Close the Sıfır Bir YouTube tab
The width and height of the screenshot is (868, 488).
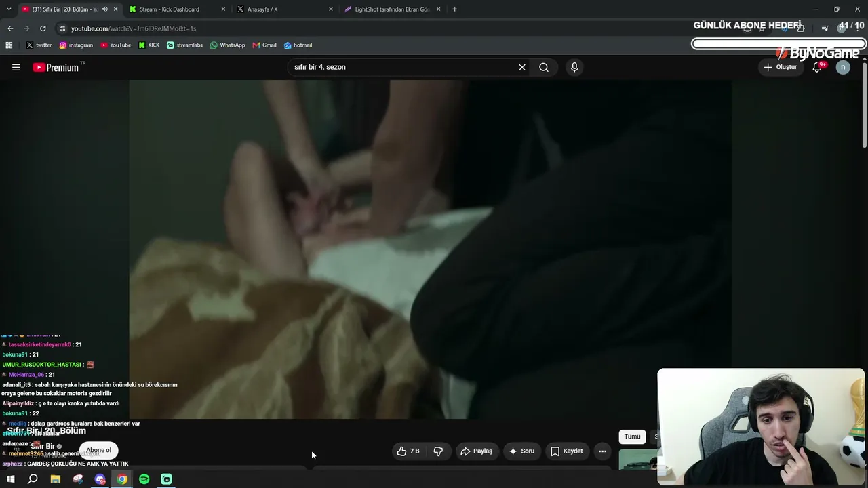tap(116, 9)
